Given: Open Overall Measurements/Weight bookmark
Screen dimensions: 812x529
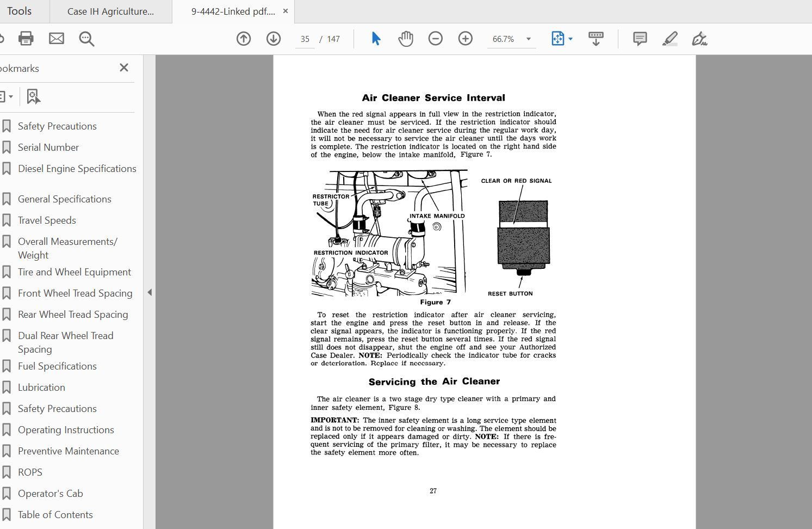Looking at the screenshot, I should coord(67,248).
